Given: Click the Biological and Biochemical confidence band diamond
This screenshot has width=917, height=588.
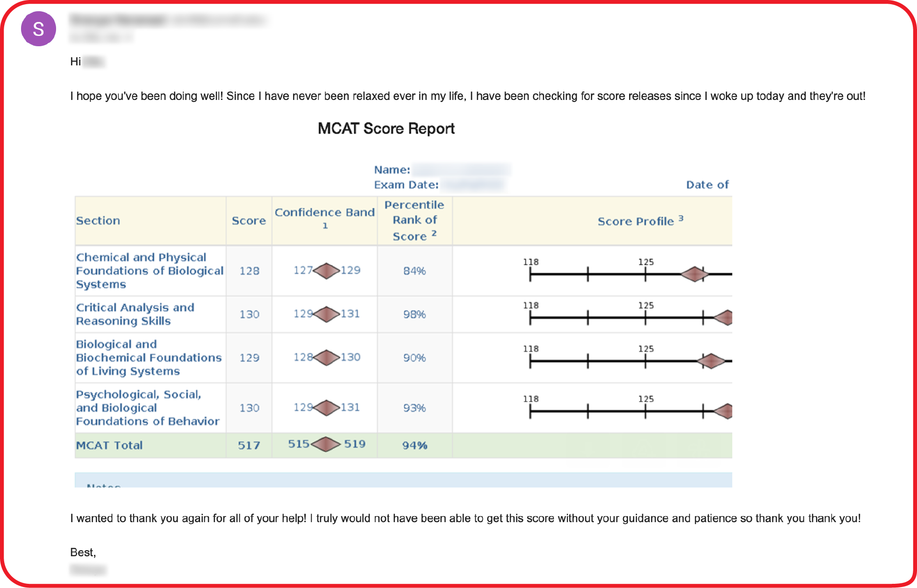Looking at the screenshot, I should [x=326, y=357].
